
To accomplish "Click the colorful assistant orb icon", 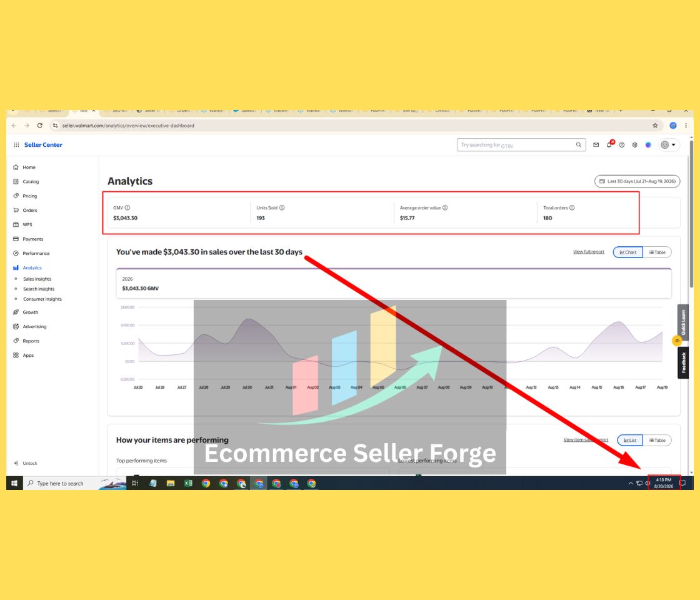I will 648,145.
